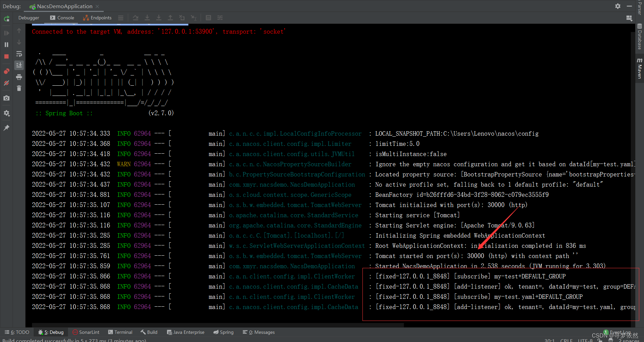Toggle Mute Breakpoints icon
This screenshot has width=644, height=342.
[6, 83]
